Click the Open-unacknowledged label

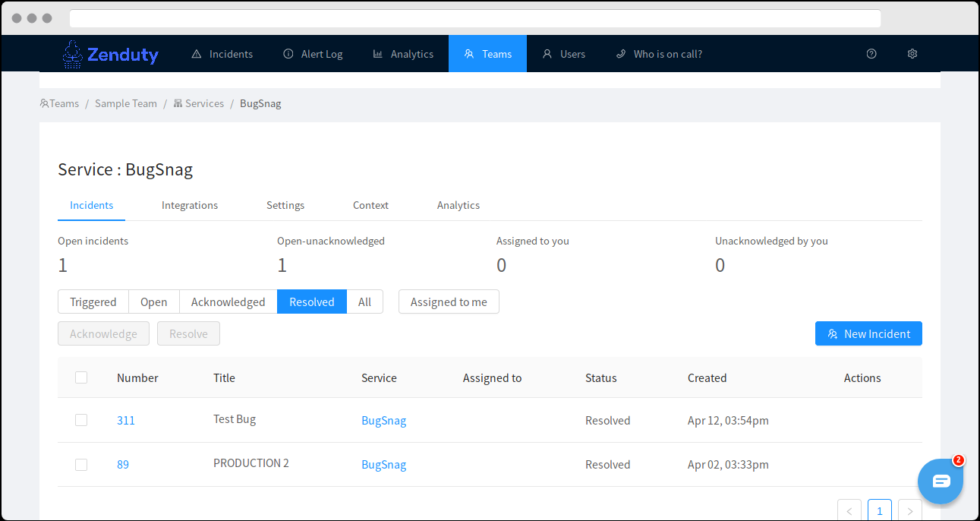click(x=331, y=241)
